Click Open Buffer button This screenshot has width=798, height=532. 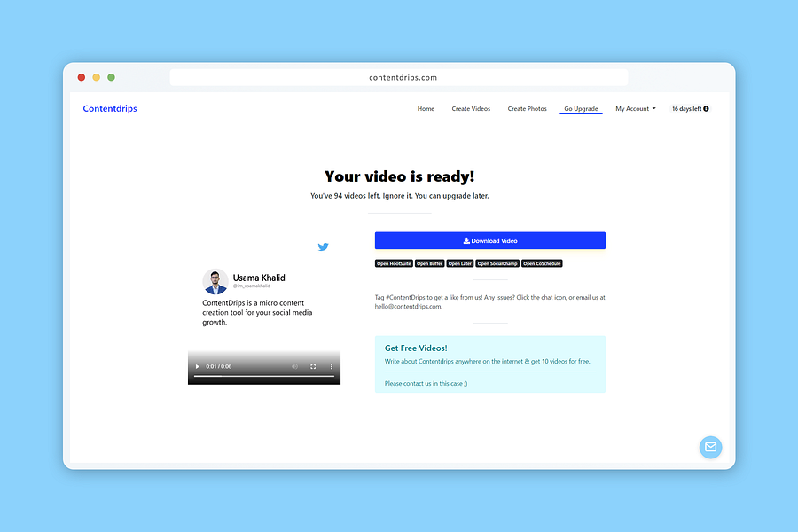tap(429, 263)
